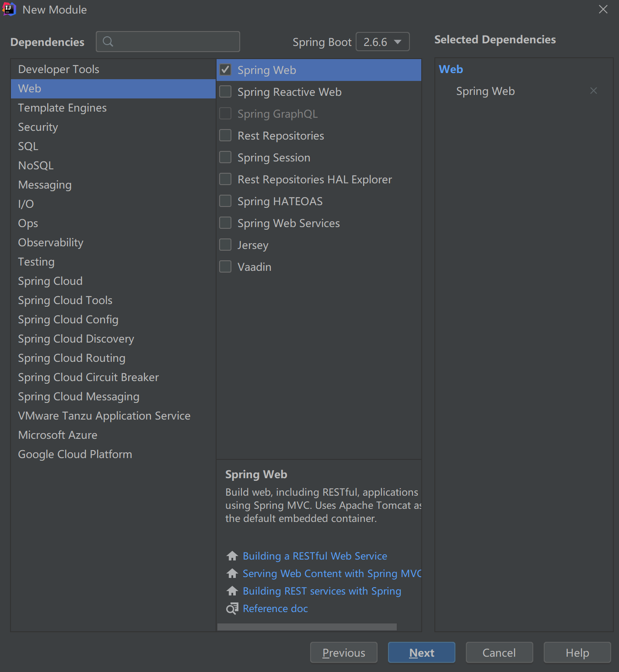Remove Spring Web from Selected Dependencies
This screenshot has height=672, width=619.
pyautogui.click(x=594, y=91)
